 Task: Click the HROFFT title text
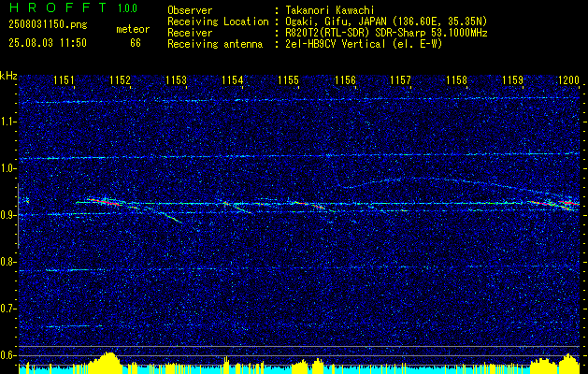[x=60, y=7]
